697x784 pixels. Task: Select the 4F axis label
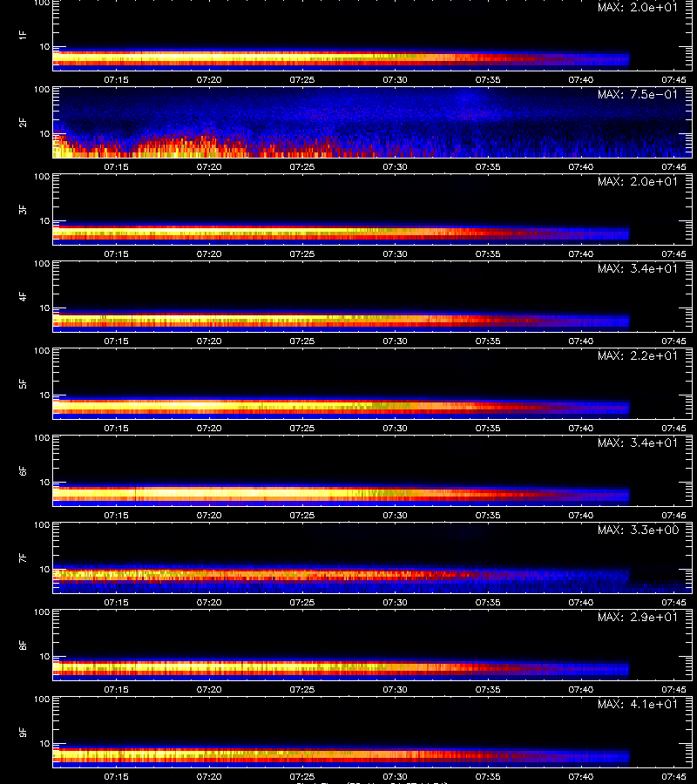pyautogui.click(x=23, y=296)
